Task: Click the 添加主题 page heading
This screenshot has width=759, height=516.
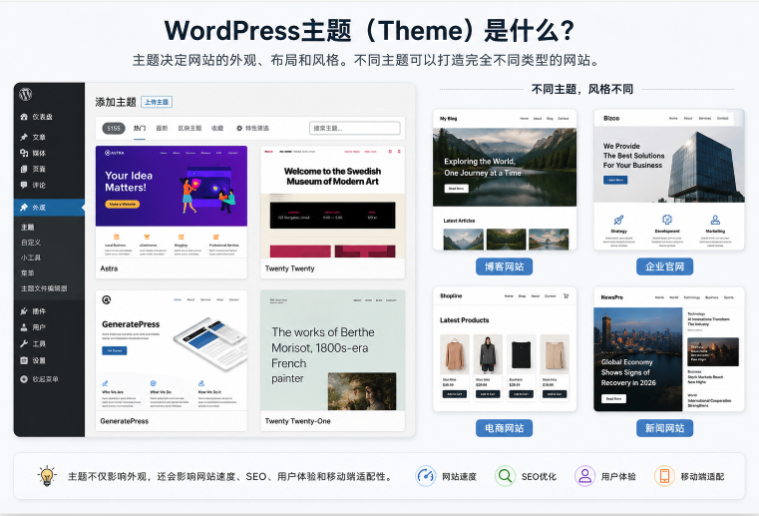Action: (116, 102)
